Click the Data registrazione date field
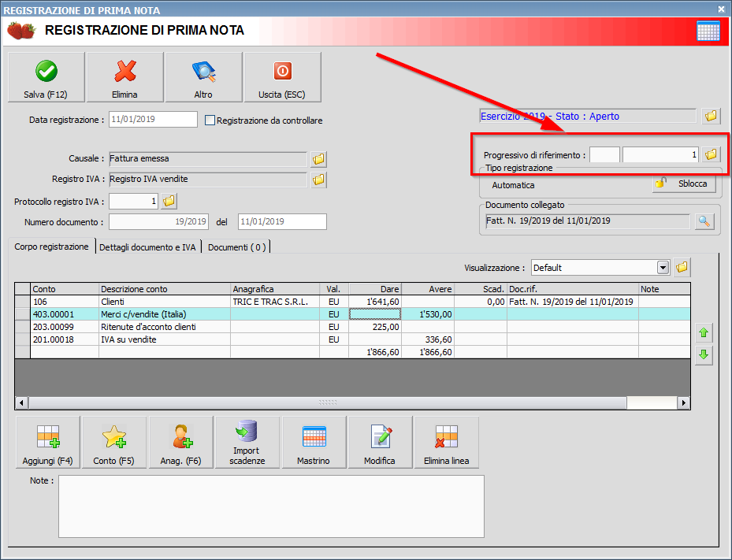The width and height of the screenshot is (732, 560). [x=153, y=120]
